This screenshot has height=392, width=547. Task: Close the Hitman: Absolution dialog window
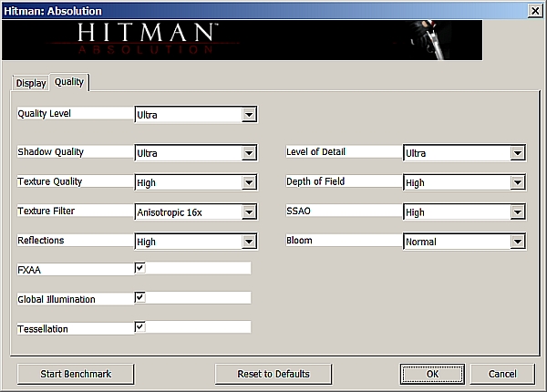pyautogui.click(x=534, y=10)
